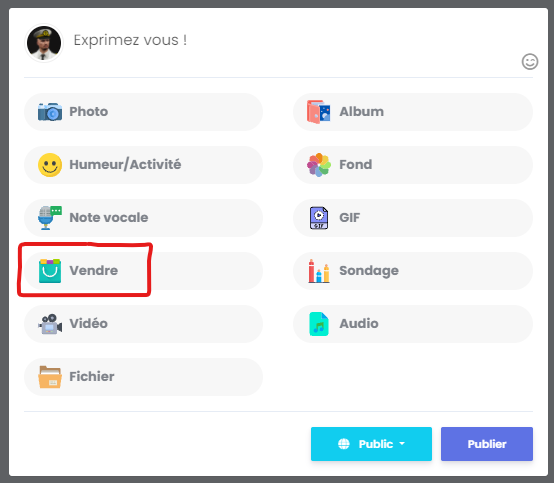554x483 pixels.
Task: Open the Album picture icon
Action: tap(319, 112)
